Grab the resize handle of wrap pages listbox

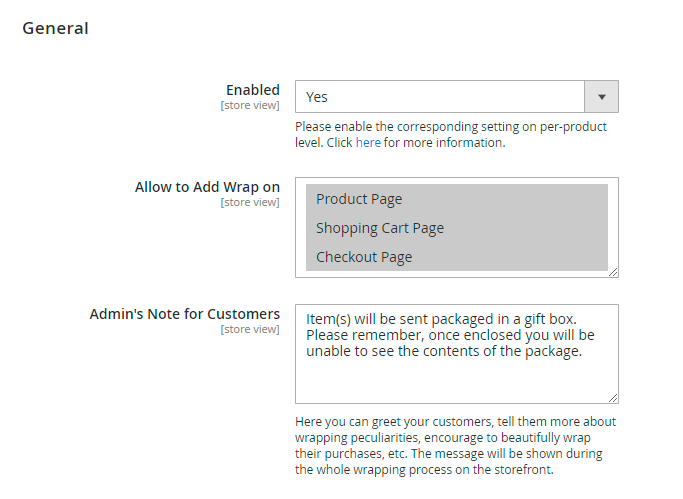613,272
